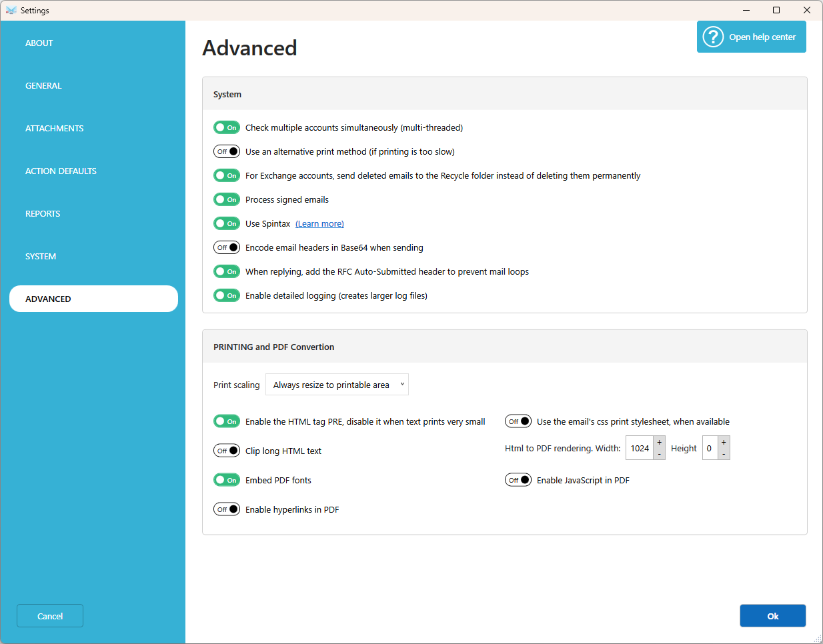823x644 pixels.
Task: Click the Cancel button
Action: coord(50,616)
